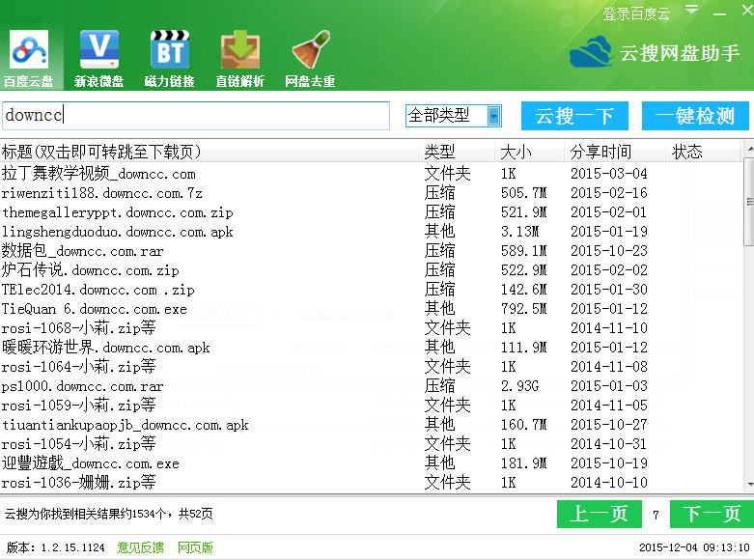The height and width of the screenshot is (560, 754).
Task: Click share date 2015-10-27
Action: pos(609,425)
